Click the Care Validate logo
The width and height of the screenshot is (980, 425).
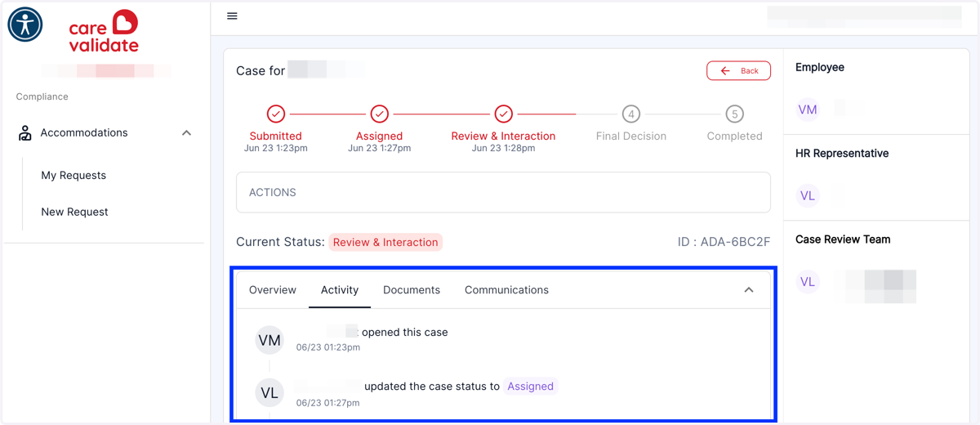click(x=104, y=32)
